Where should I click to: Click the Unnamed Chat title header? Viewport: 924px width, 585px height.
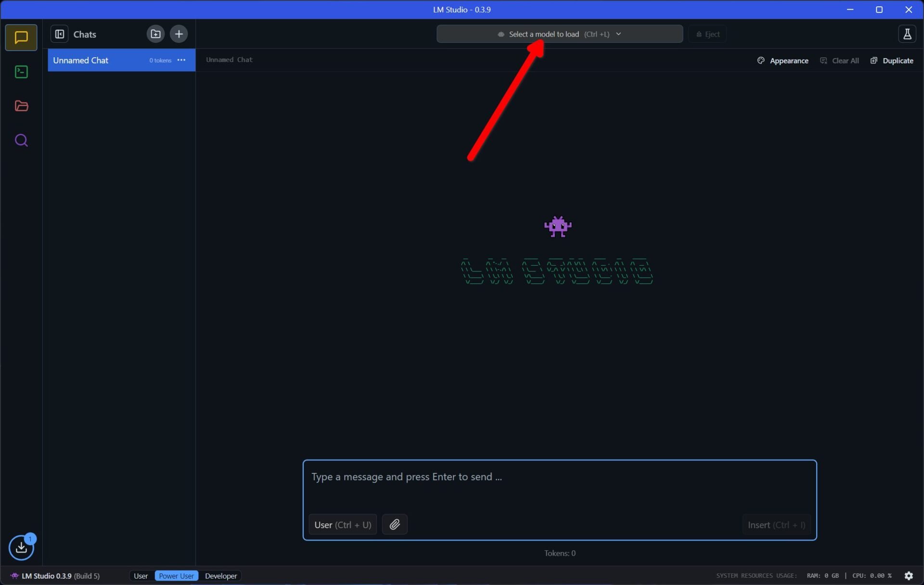(229, 60)
